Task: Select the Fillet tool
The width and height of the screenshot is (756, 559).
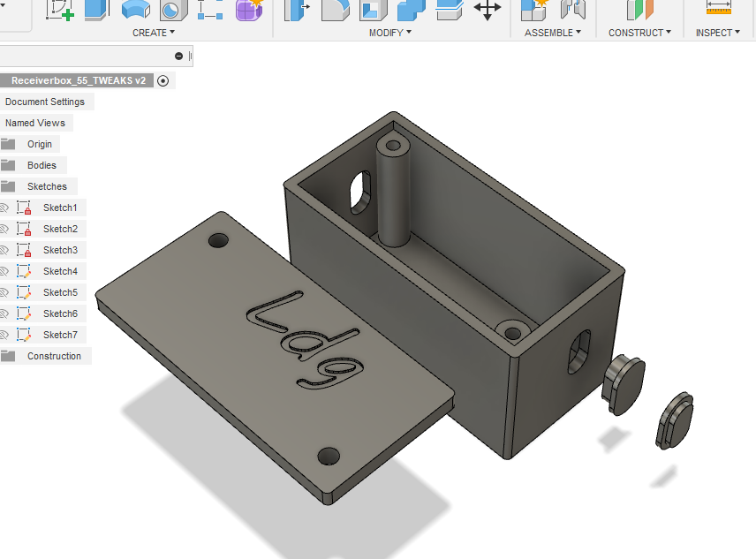Action: point(335,10)
